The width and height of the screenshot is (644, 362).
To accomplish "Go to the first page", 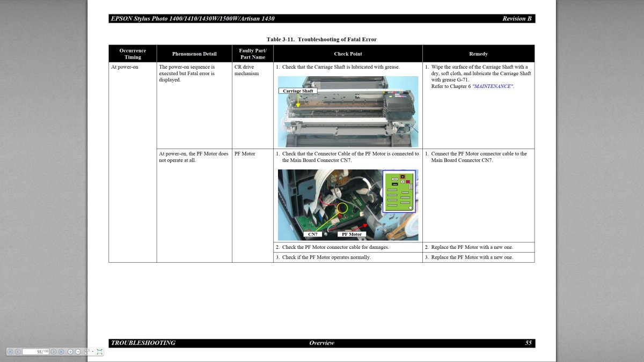I will click(x=11, y=351).
